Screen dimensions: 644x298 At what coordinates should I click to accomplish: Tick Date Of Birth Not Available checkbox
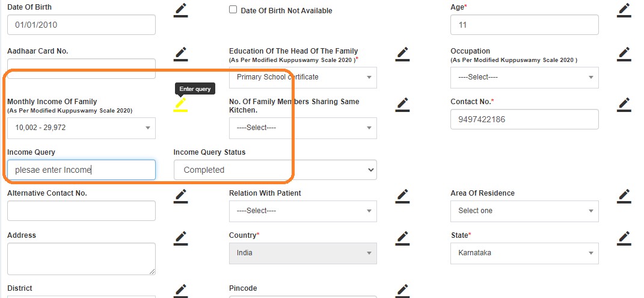tap(233, 10)
